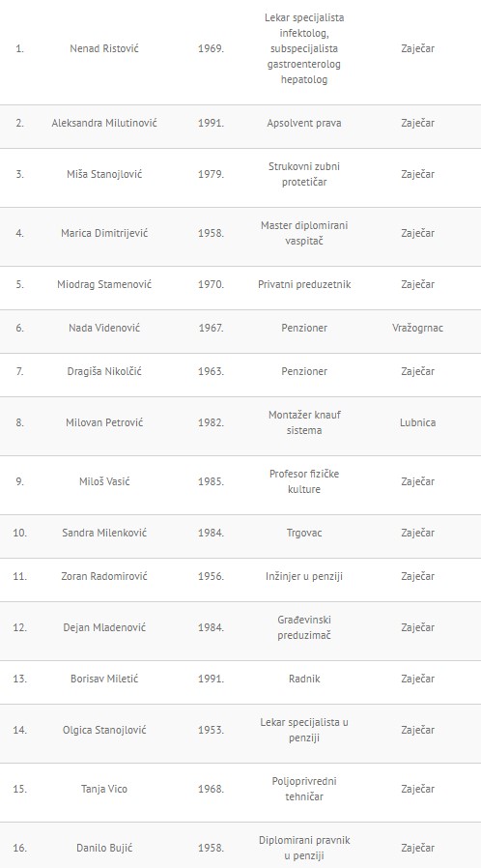This screenshot has width=481, height=868.
Task: Click the name Nenad Ristović
Action: click(104, 48)
